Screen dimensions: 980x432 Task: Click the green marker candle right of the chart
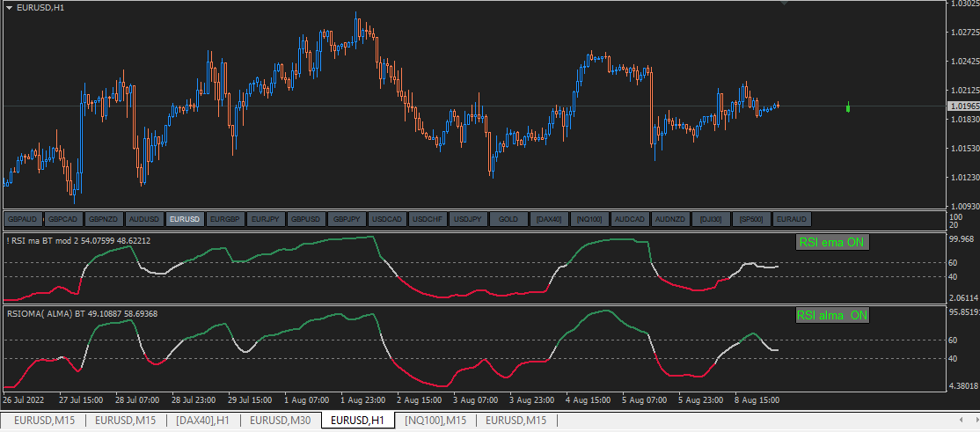848,107
